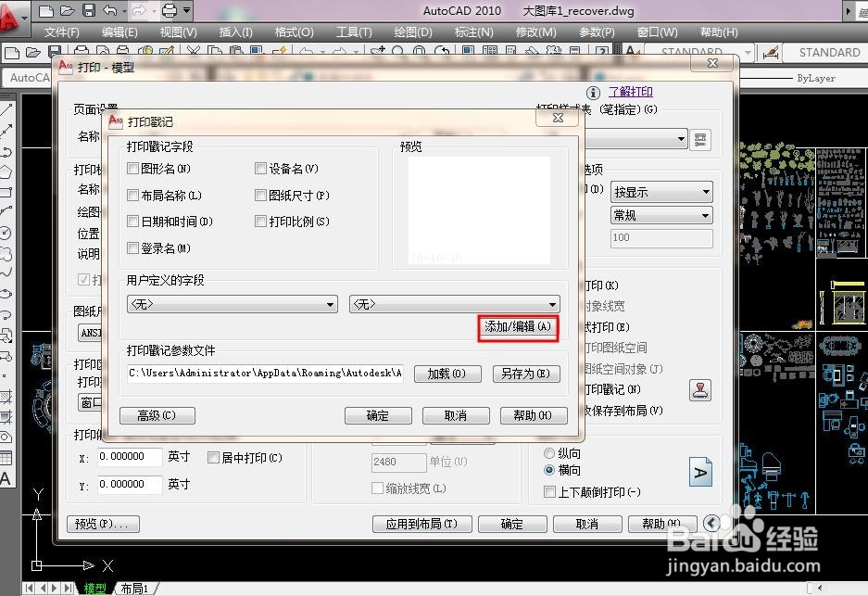Click plot stamp settings icon in Plot dialog
The height and width of the screenshot is (596, 868).
700,390
